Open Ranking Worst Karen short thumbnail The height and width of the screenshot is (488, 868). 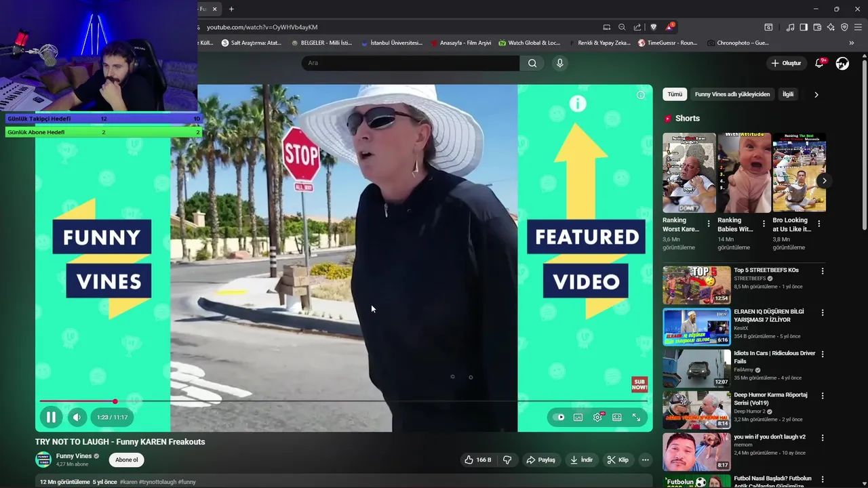(x=689, y=173)
